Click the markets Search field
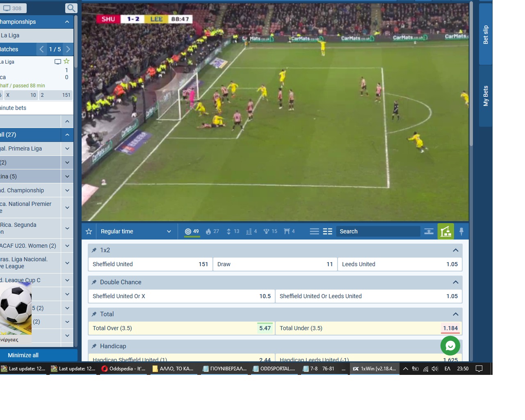 click(x=377, y=231)
